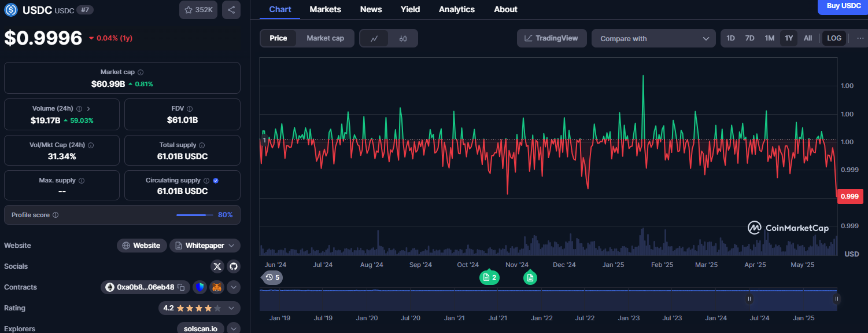Screen dimensions: 868x333
Task: Open the Analytics tab
Action: pos(457,9)
